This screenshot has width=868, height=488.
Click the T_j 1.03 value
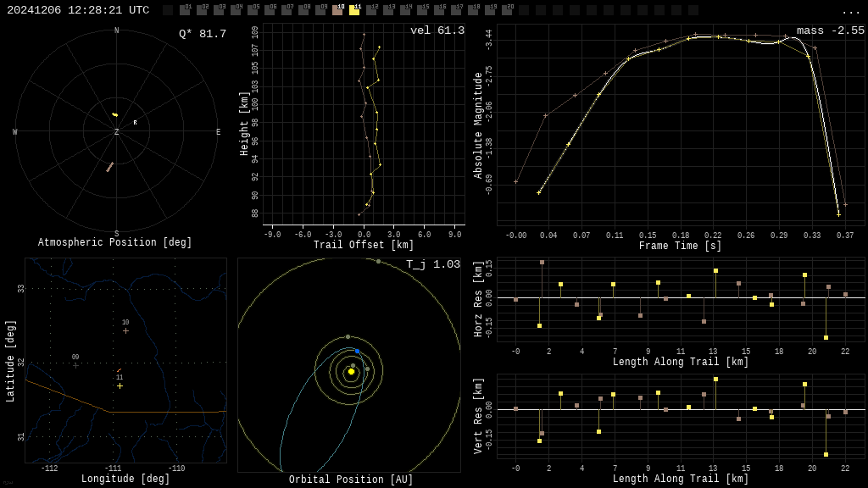pos(433,264)
